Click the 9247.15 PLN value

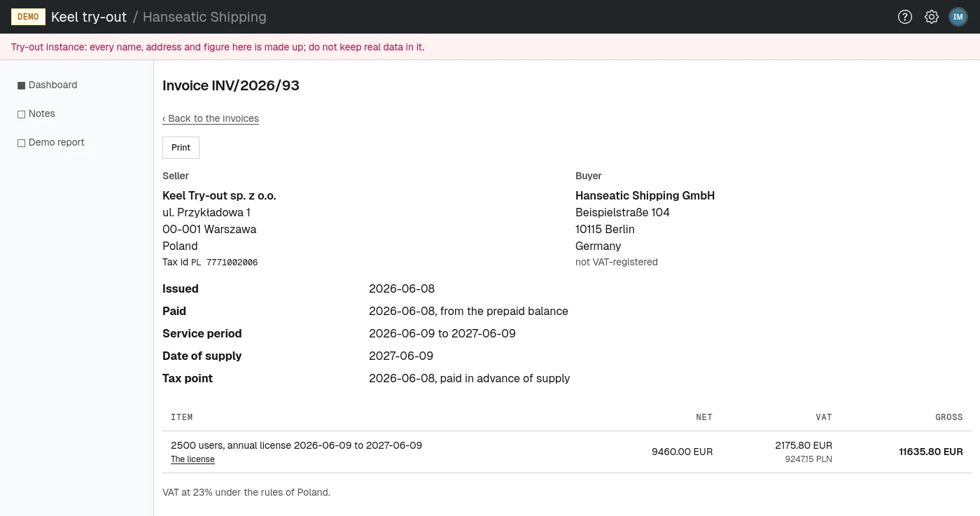pos(808,459)
